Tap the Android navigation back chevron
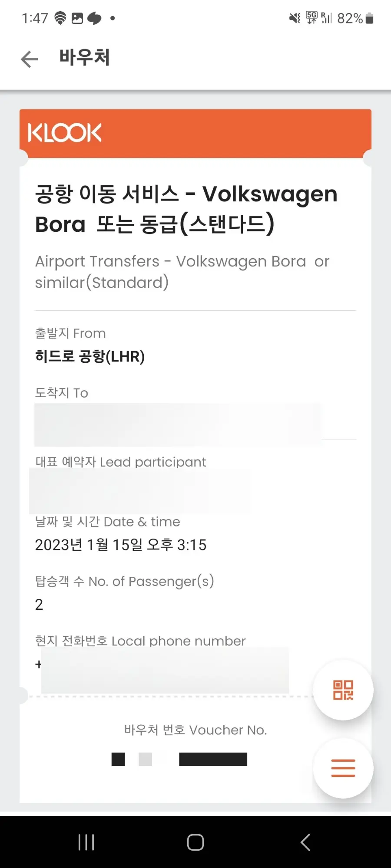This screenshot has width=391, height=868. pos(305,842)
